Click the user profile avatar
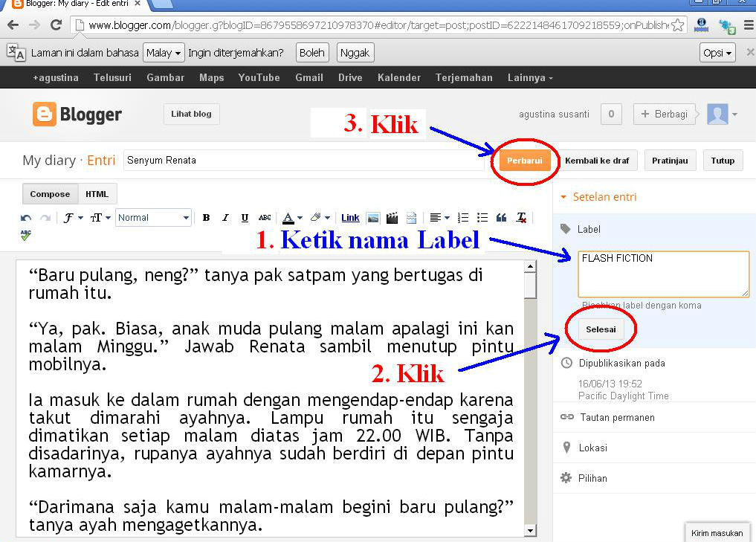Screen dimensions: 756x542 click(x=717, y=114)
